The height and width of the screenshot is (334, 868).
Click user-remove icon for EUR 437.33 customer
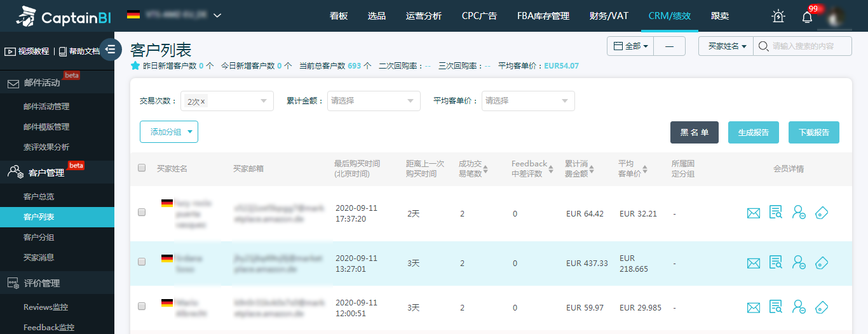[x=799, y=262]
